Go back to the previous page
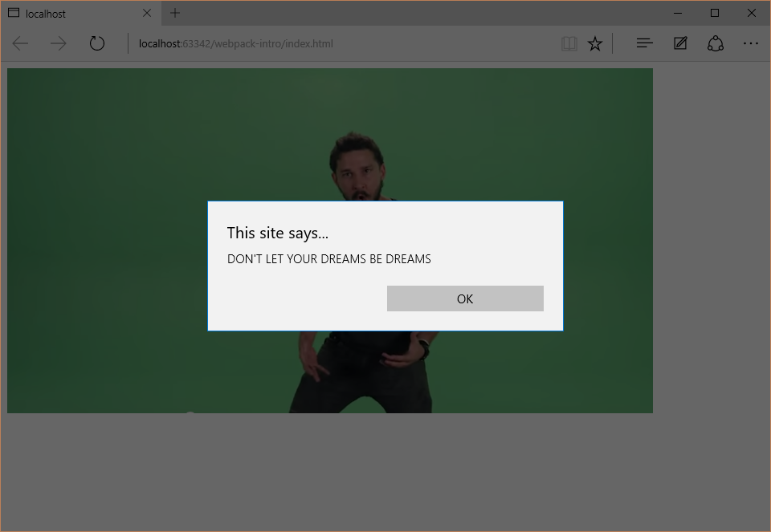Screen dimensions: 771x532 [20, 43]
